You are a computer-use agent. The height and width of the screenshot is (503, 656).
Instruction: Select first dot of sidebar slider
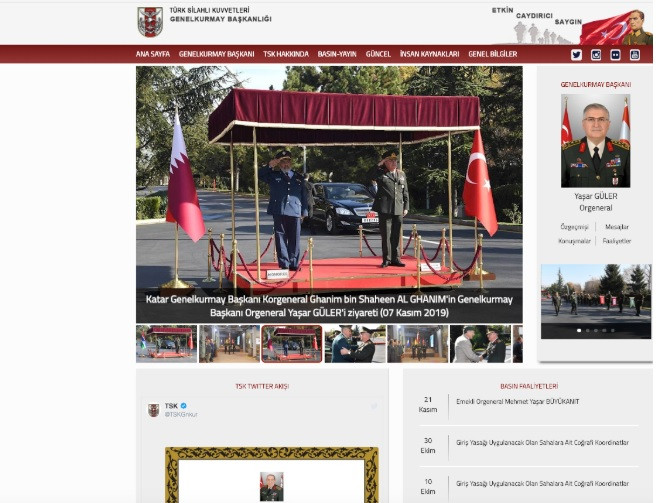pyautogui.click(x=579, y=331)
